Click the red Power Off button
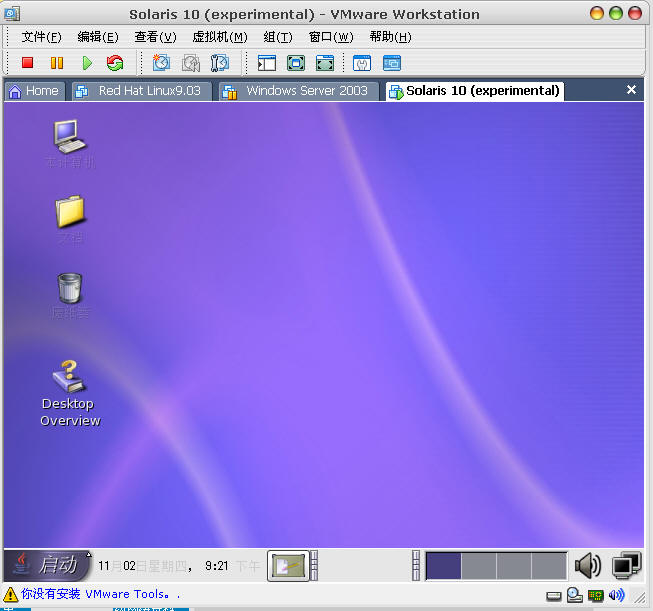Viewport: 653px width, 611px height. [27, 63]
